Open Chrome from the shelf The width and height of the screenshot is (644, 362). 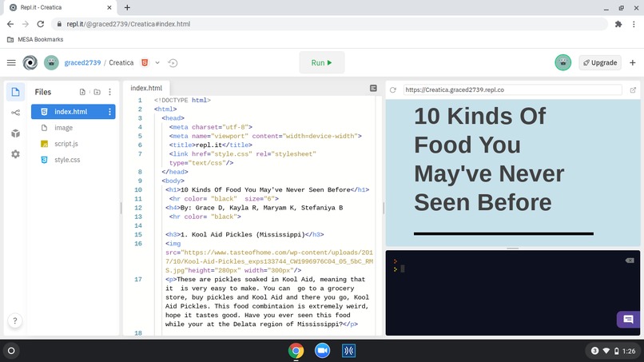pyautogui.click(x=296, y=351)
